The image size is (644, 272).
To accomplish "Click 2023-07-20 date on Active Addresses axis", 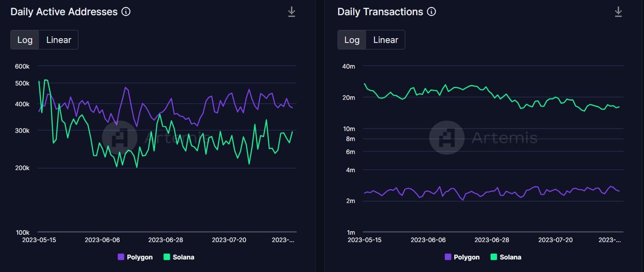I will [x=229, y=240].
